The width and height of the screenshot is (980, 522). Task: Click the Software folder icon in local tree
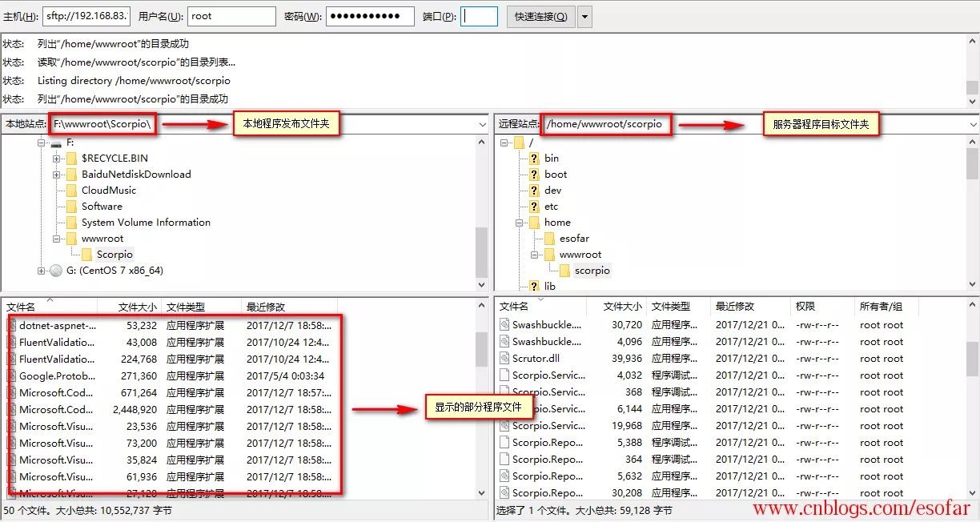[70, 206]
